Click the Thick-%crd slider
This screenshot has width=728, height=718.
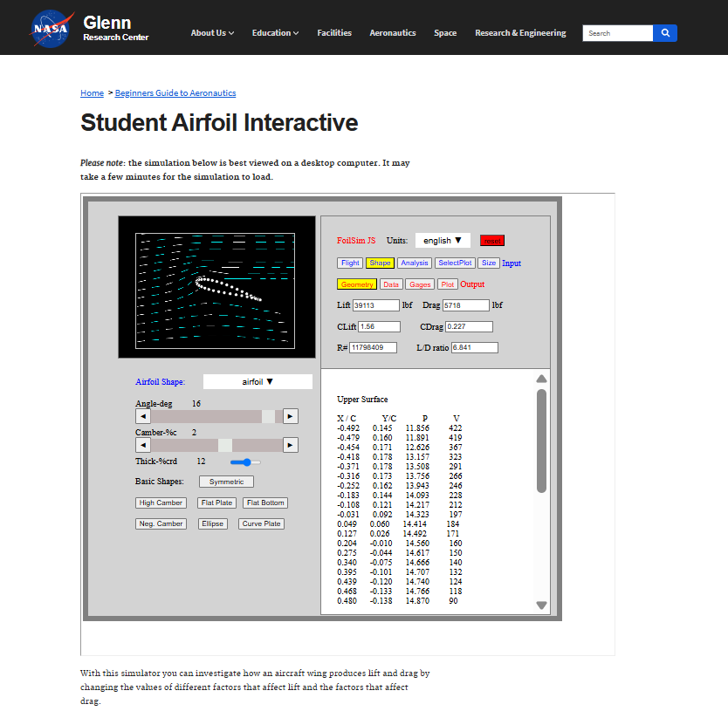[246, 462]
